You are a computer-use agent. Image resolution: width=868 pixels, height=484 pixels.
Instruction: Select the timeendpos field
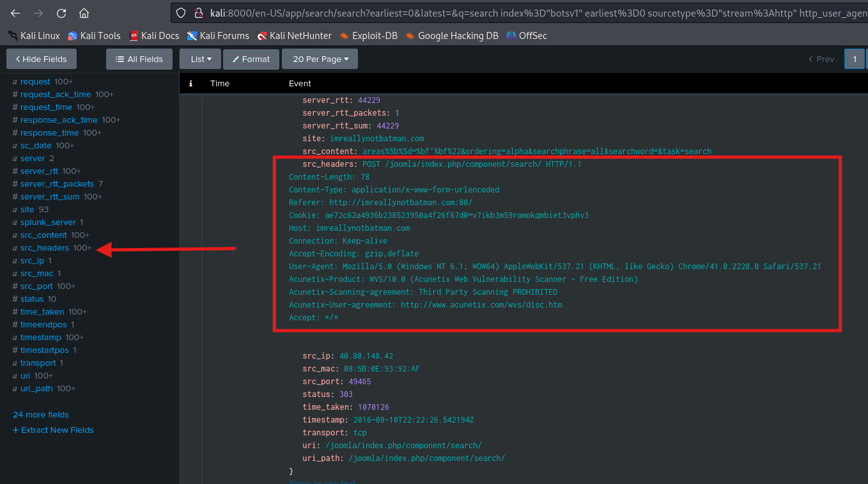click(43, 325)
